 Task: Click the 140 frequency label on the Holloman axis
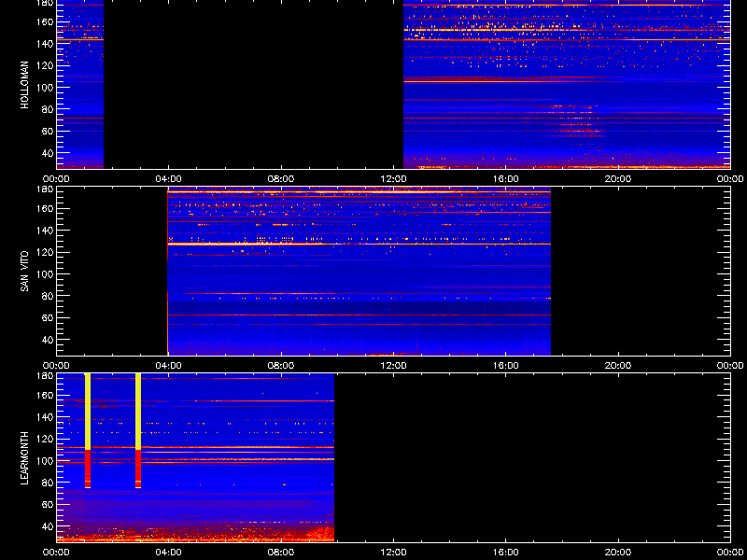tap(45, 44)
